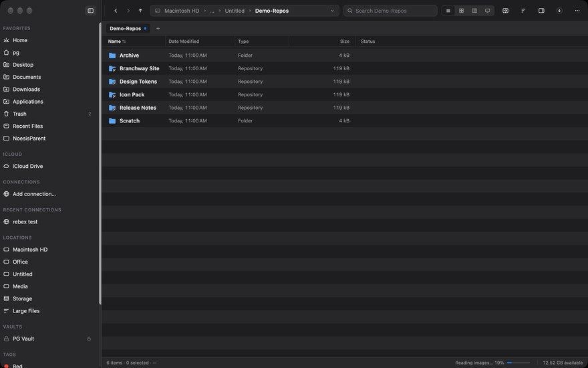
Task: Go back to the previous folder
Action: (116, 11)
